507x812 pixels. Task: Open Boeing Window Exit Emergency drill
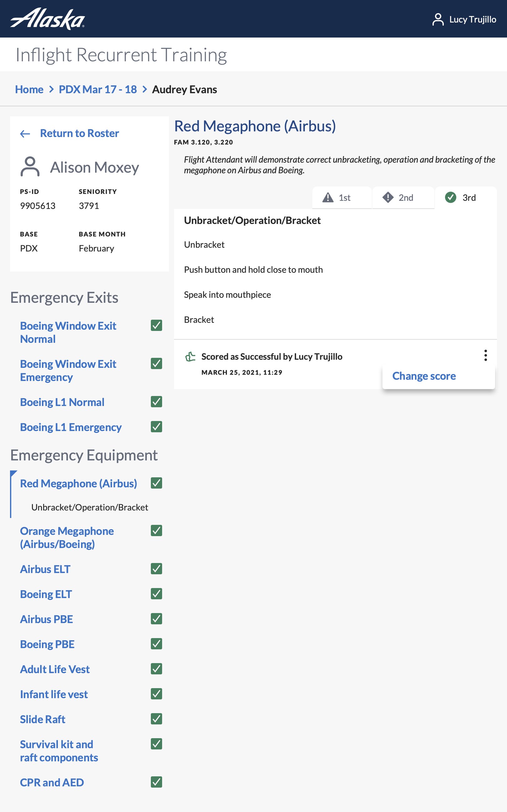tap(68, 371)
